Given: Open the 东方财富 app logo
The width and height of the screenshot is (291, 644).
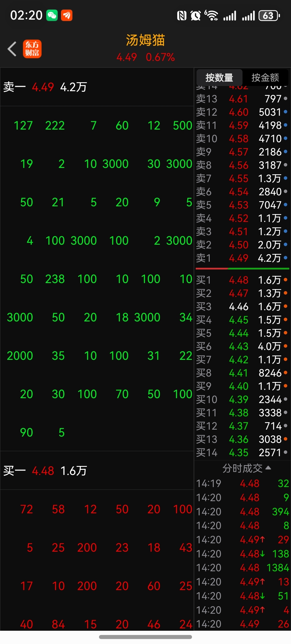Looking at the screenshot, I should [32, 49].
